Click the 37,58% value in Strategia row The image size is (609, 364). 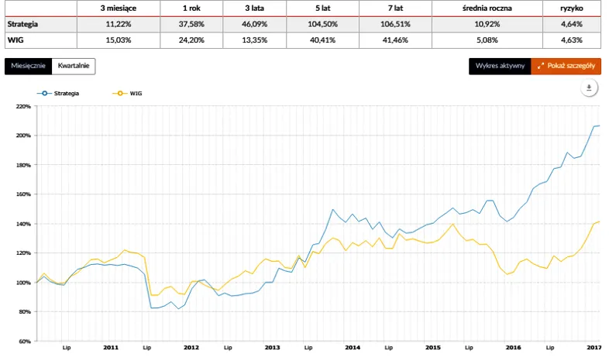pyautogui.click(x=190, y=24)
